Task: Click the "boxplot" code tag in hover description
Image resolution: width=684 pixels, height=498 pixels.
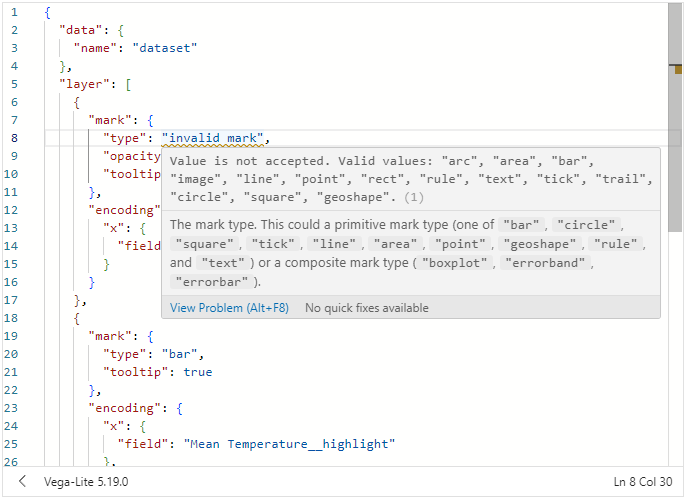Action: point(455,263)
